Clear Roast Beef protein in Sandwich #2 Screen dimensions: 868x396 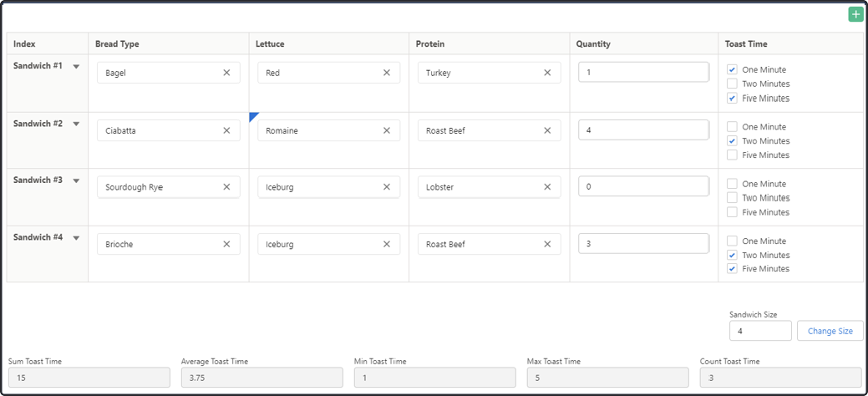[547, 130]
